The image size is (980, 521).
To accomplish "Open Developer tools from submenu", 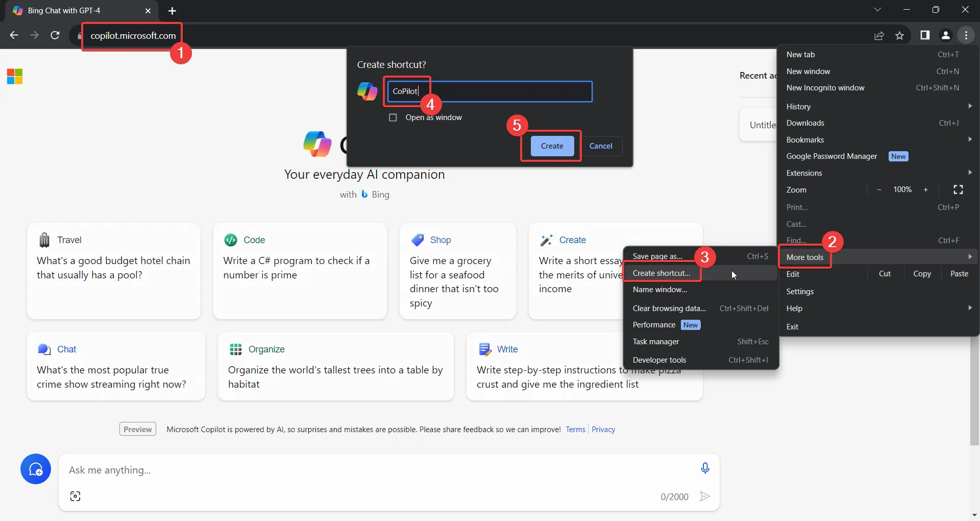I will 700,360.
